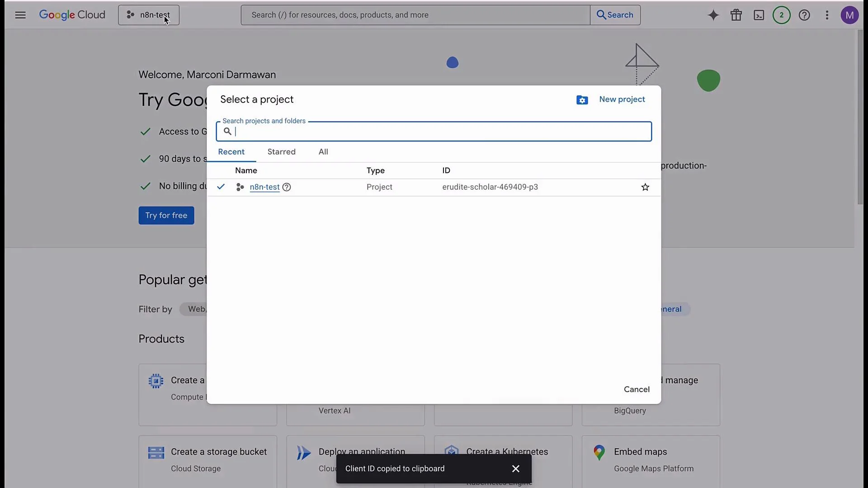868x488 pixels.
Task: Open the Help question mark menu
Action: (x=804, y=15)
